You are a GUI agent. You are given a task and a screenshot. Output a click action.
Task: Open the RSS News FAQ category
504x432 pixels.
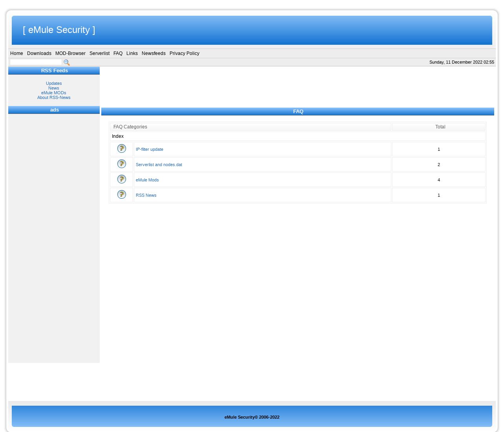point(146,195)
